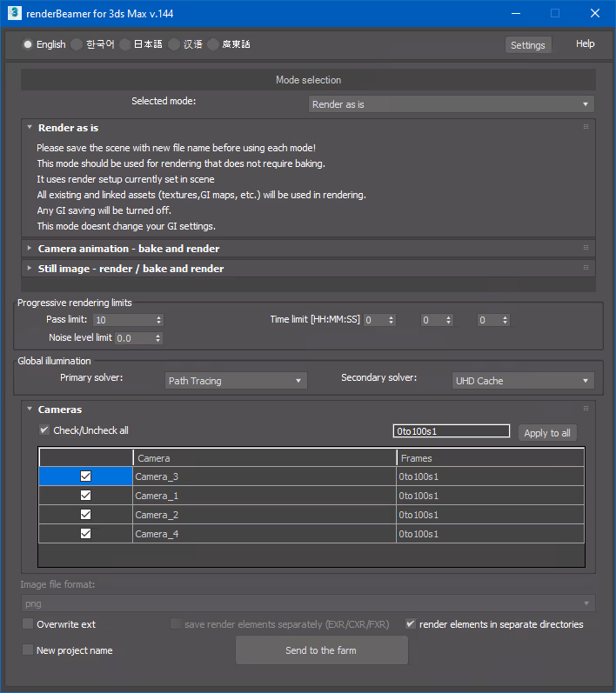The height and width of the screenshot is (693, 616).
Task: Click the grip handle of Cameras rollout
Action: (586, 409)
